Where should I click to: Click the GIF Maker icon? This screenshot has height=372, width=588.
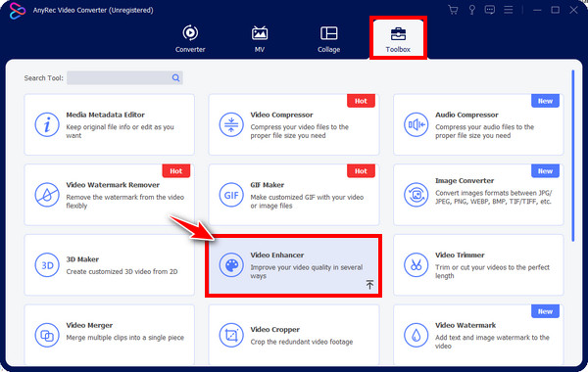(231, 195)
